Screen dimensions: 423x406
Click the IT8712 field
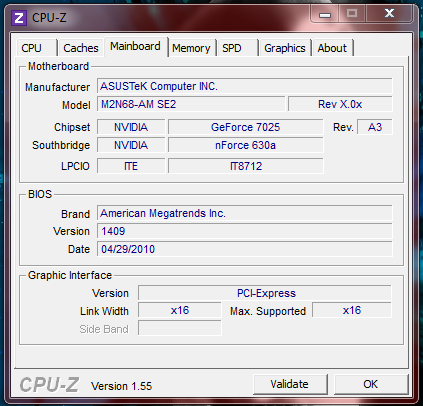pyautogui.click(x=246, y=166)
